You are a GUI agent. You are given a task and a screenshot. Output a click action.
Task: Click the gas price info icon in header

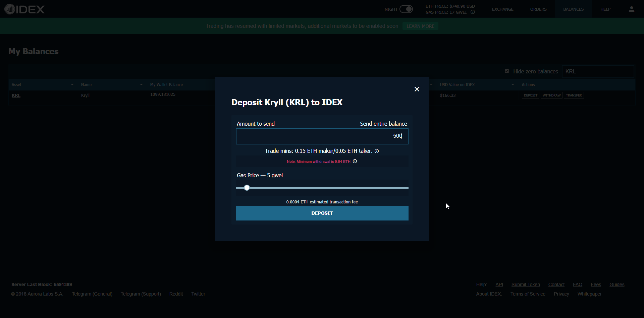(473, 12)
